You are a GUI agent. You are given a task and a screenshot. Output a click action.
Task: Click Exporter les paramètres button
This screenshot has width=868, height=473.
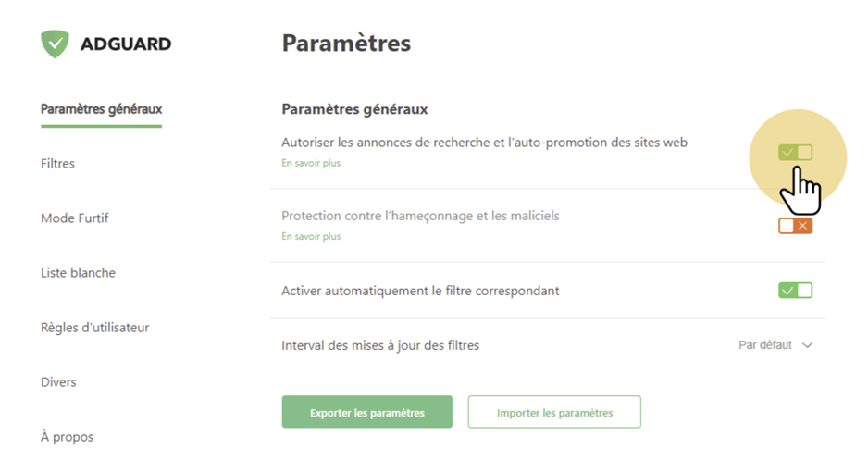point(366,413)
